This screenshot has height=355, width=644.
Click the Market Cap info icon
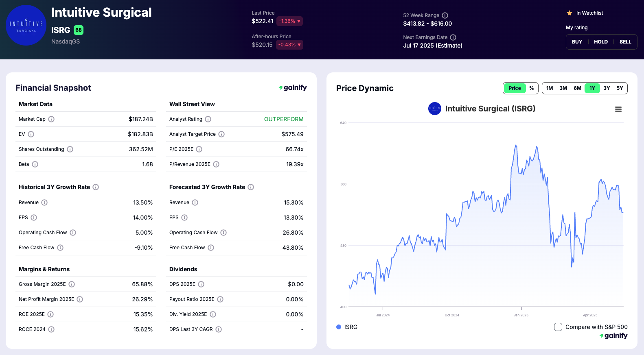[51, 119]
